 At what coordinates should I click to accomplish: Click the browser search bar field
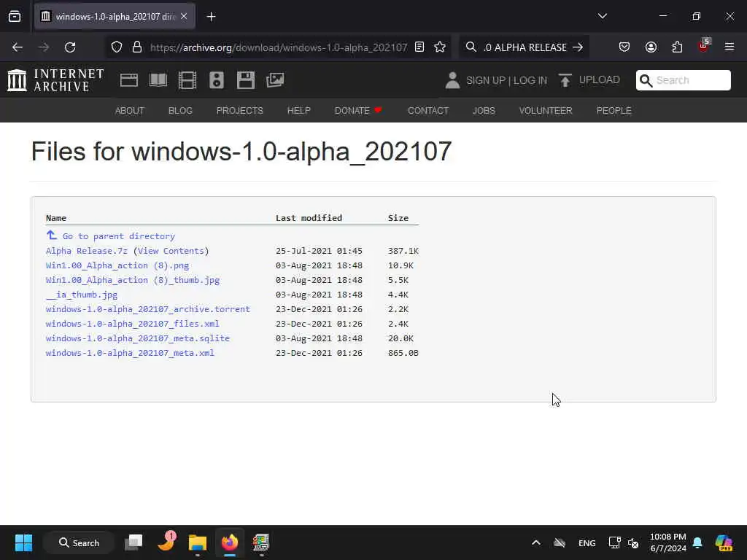(x=524, y=47)
